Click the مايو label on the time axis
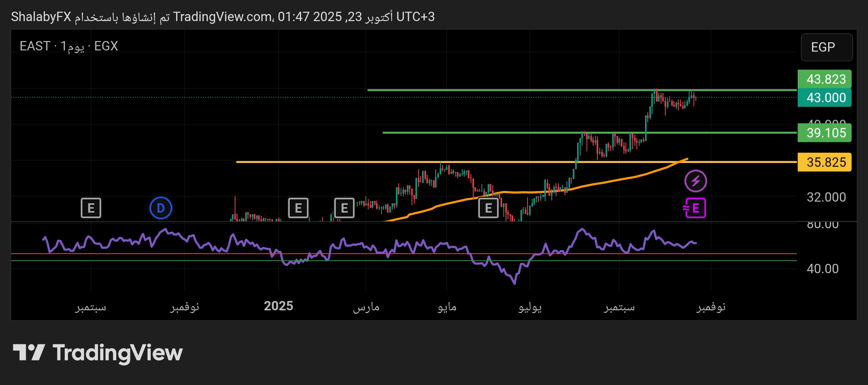The height and width of the screenshot is (385, 868). pyautogui.click(x=447, y=307)
